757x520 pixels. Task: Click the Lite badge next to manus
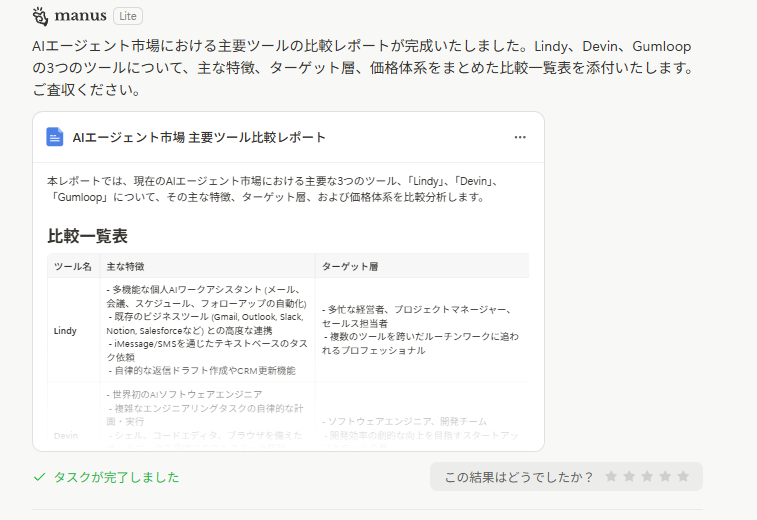tap(128, 16)
